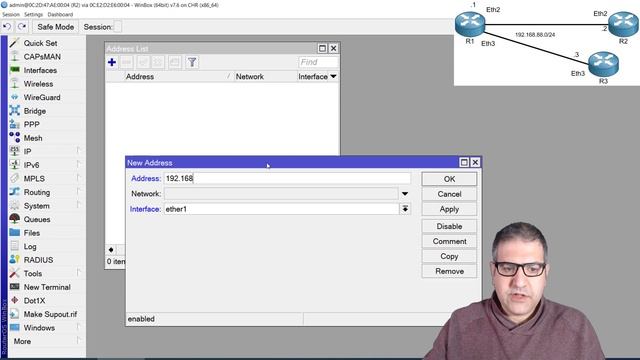Open the Dot1X sidebar item
640x360 pixels.
[x=34, y=300]
